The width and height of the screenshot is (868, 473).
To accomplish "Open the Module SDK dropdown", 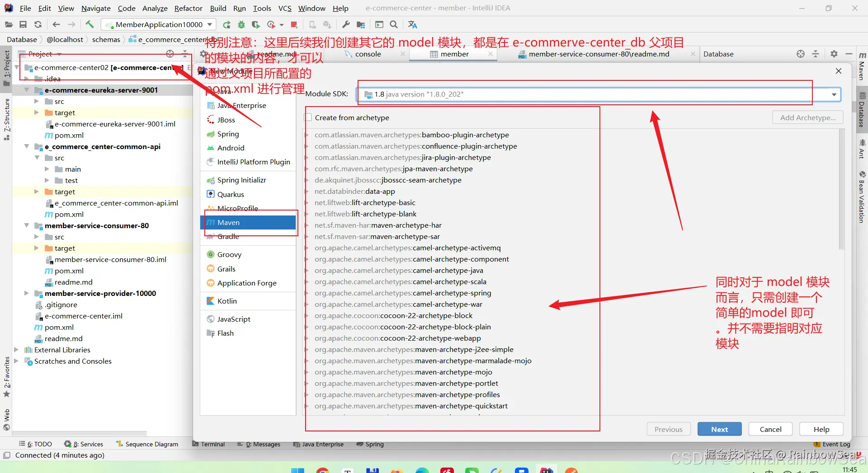I will 834,94.
